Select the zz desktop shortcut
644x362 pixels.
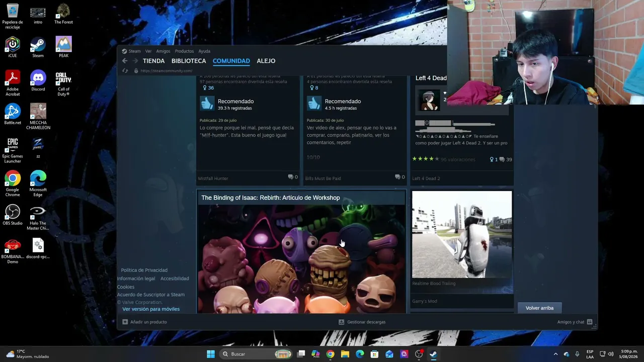38,148
